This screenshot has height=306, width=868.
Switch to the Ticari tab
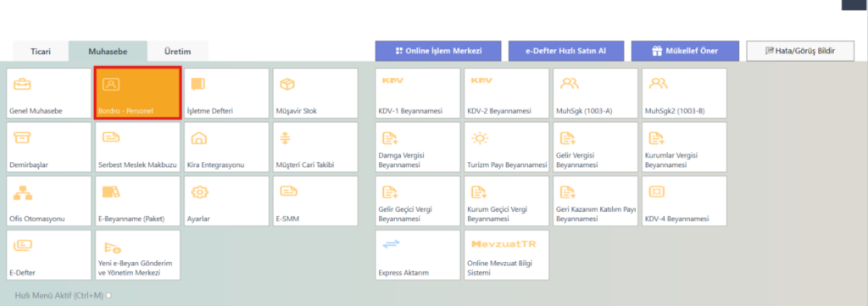pyautogui.click(x=41, y=52)
